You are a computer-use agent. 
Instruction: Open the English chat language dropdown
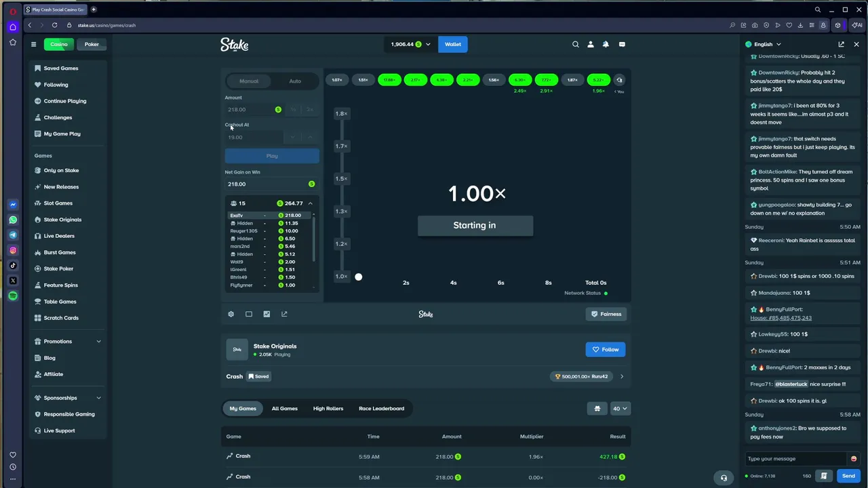pos(763,44)
